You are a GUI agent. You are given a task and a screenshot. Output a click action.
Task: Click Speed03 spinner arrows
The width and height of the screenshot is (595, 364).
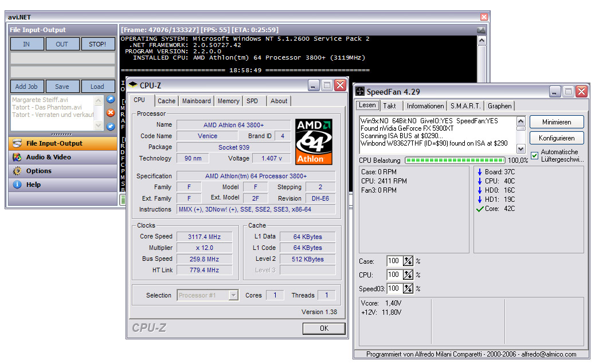tap(408, 288)
